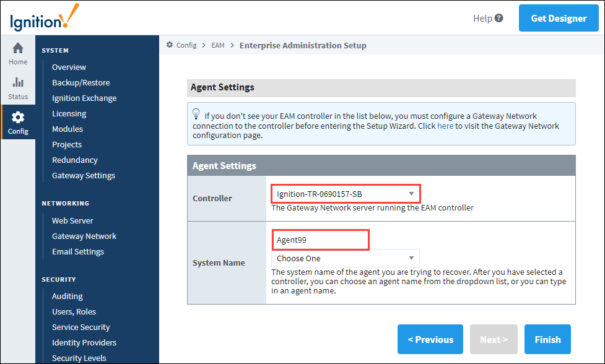Focus the System Name text field
The width and height of the screenshot is (605, 364).
click(321, 240)
